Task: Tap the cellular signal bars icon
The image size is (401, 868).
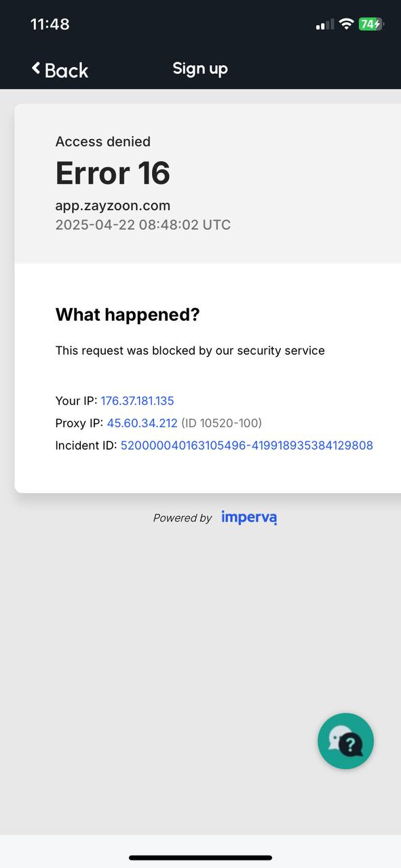Action: pos(325,25)
